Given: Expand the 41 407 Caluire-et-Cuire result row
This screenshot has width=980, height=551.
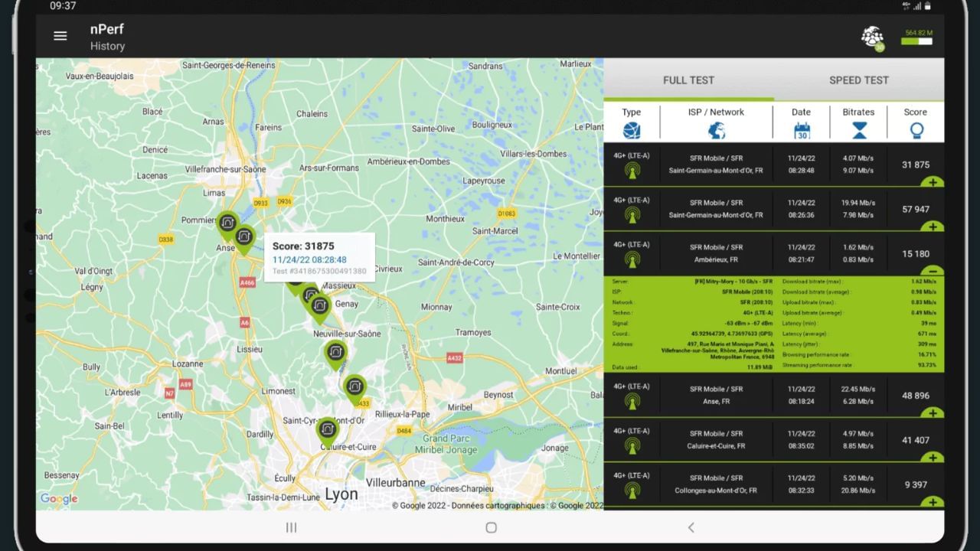Looking at the screenshot, I should point(933,458).
